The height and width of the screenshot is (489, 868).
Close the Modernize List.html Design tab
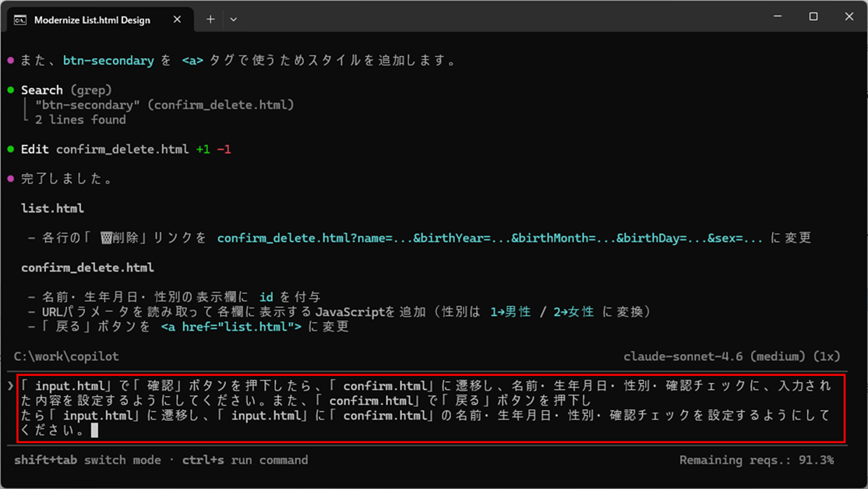(178, 19)
